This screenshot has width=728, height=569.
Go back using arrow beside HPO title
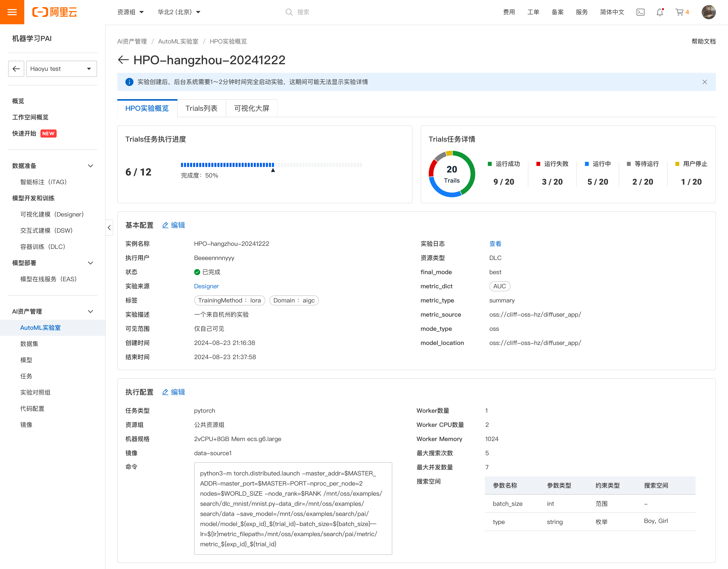click(123, 60)
